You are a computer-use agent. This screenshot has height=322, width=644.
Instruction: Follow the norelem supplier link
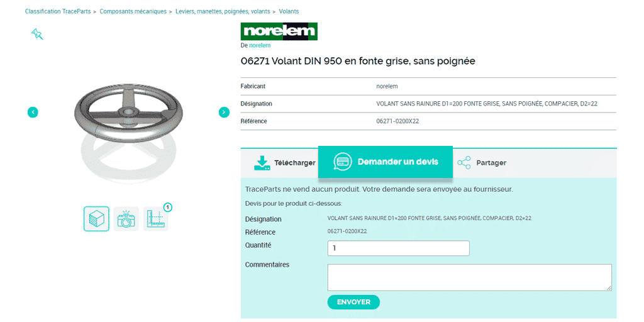click(x=260, y=45)
